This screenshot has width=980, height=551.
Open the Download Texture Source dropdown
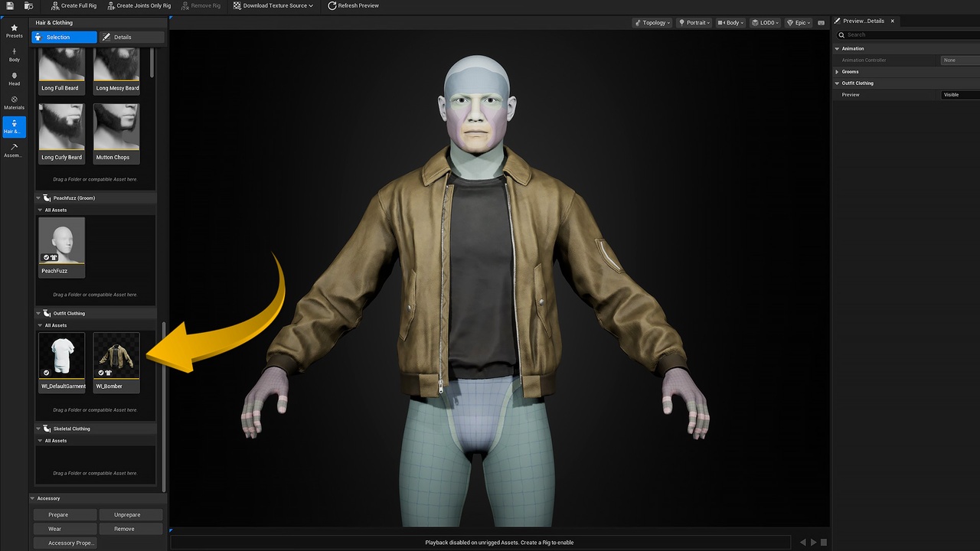tap(273, 5)
